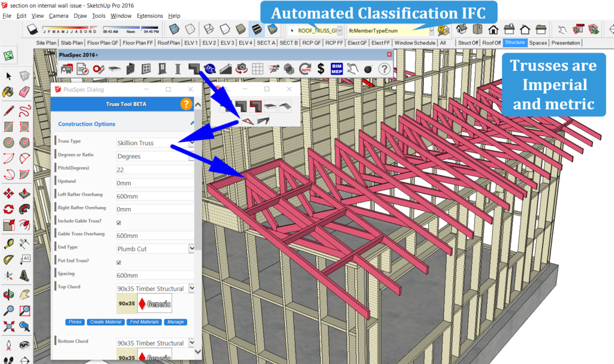Open the File menu

pos(7,16)
